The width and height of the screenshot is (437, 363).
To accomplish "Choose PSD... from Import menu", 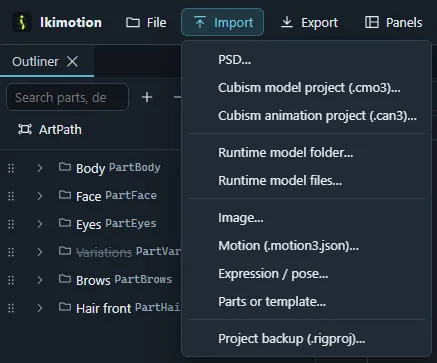I will (306, 60).
